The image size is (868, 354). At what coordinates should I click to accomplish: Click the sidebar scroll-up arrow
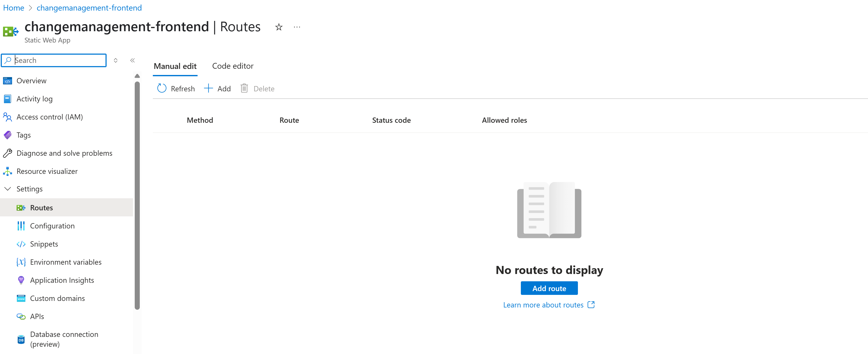click(137, 76)
